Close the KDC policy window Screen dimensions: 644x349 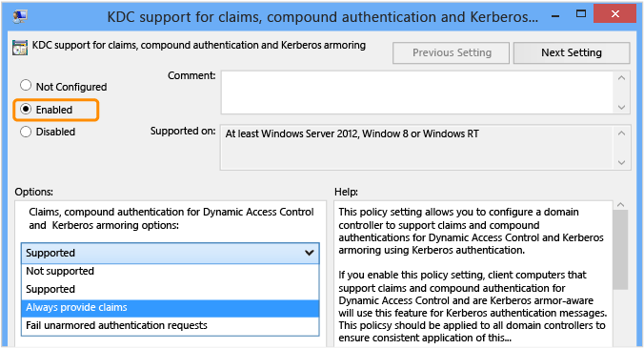tap(614, 14)
